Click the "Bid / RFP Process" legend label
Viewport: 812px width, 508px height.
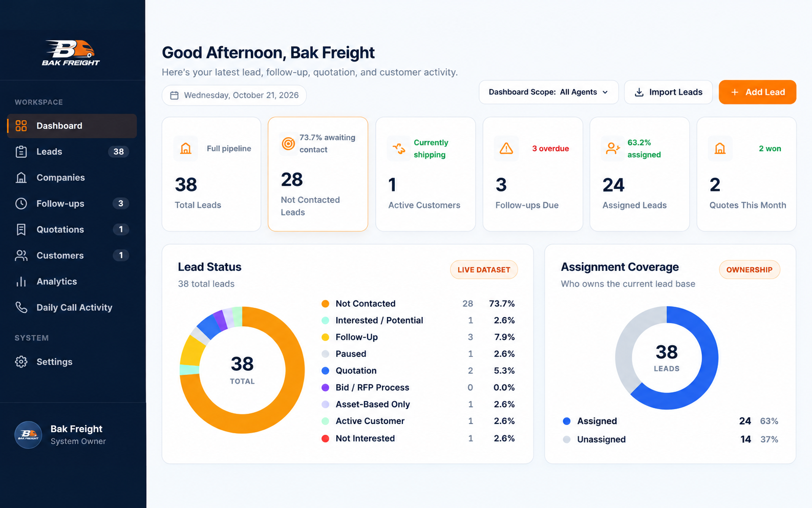tap(372, 388)
